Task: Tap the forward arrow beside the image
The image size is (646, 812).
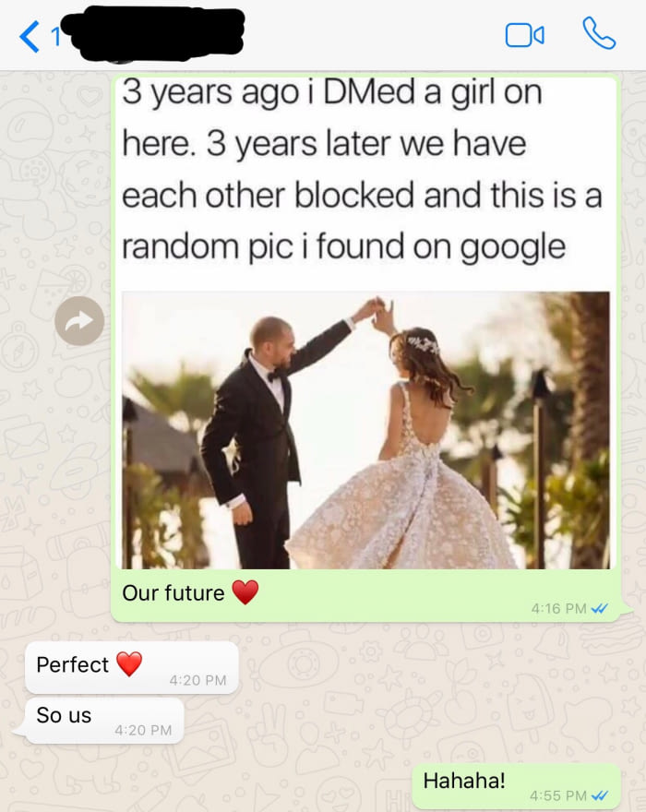Action: coord(79,321)
